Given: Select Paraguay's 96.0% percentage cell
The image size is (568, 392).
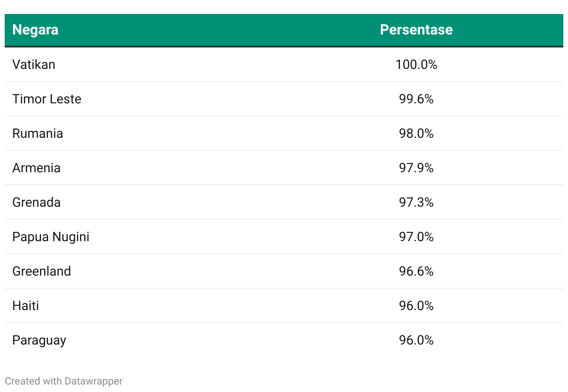Looking at the screenshot, I should 416,340.
